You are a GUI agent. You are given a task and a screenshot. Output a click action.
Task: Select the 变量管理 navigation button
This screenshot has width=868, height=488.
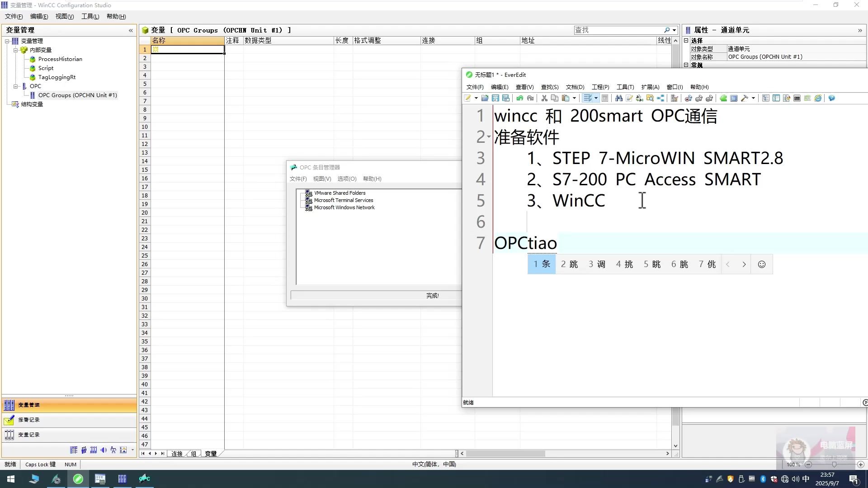click(69, 405)
